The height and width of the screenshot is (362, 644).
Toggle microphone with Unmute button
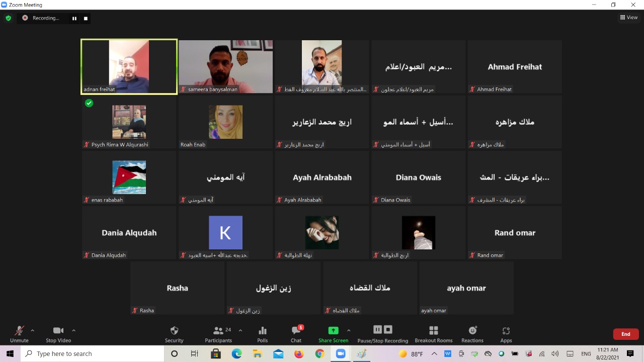tap(19, 334)
